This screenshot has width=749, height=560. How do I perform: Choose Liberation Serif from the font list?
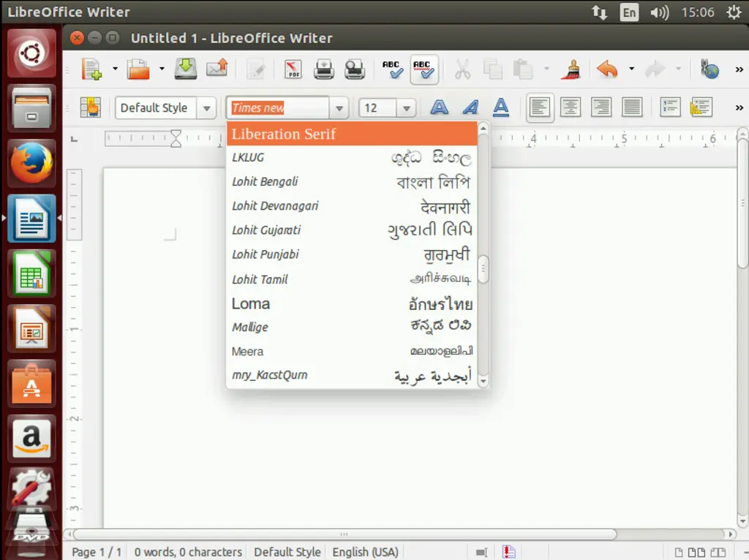coord(352,134)
